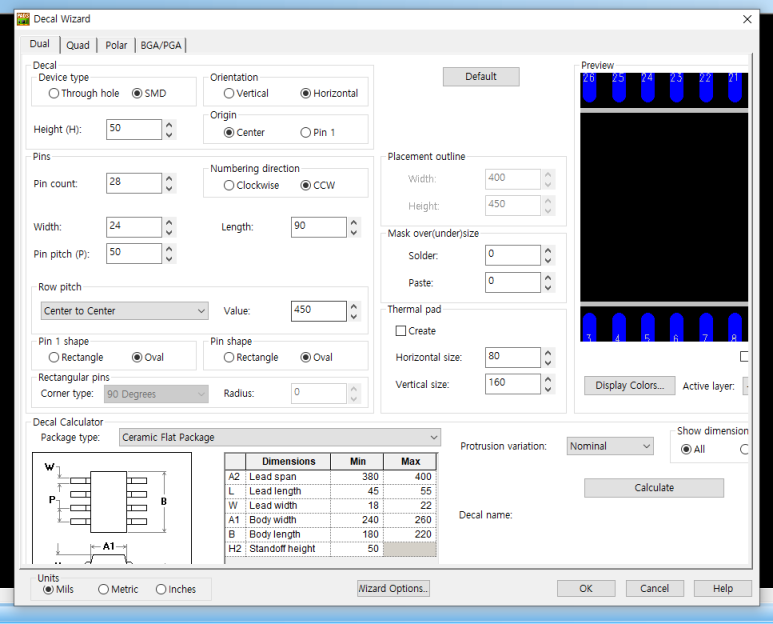Image resolution: width=773 pixels, height=624 pixels.
Task: Decrease Row pitch Value with the down spinner
Action: coord(354,316)
